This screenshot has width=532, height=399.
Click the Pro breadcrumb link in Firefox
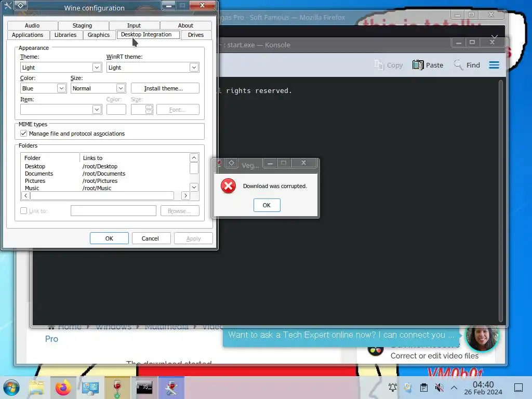tap(51, 339)
